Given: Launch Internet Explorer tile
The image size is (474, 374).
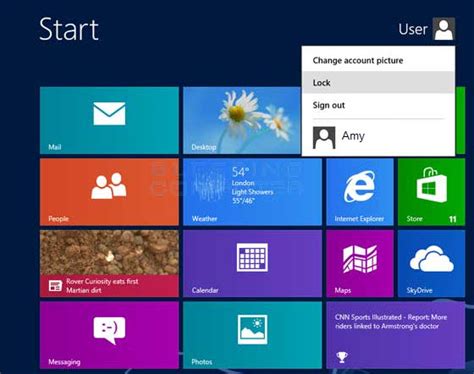Looking at the screenshot, I should pyautogui.click(x=360, y=192).
